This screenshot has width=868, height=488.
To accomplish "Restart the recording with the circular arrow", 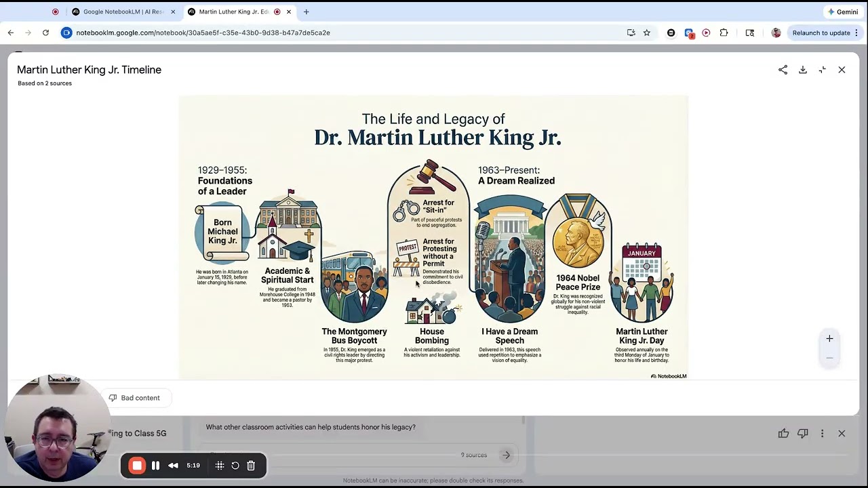I will pos(235,466).
